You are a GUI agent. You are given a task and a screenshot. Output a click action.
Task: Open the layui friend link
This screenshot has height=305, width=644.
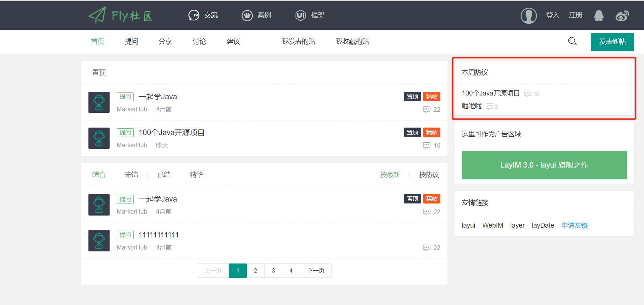click(468, 225)
